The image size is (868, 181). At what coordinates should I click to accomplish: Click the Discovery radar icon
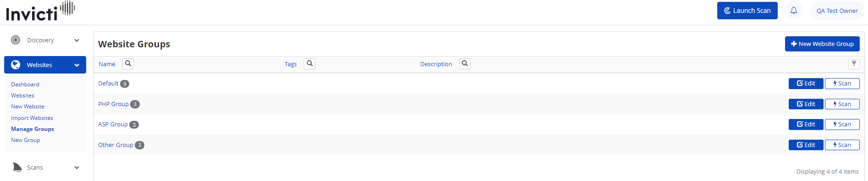click(16, 40)
